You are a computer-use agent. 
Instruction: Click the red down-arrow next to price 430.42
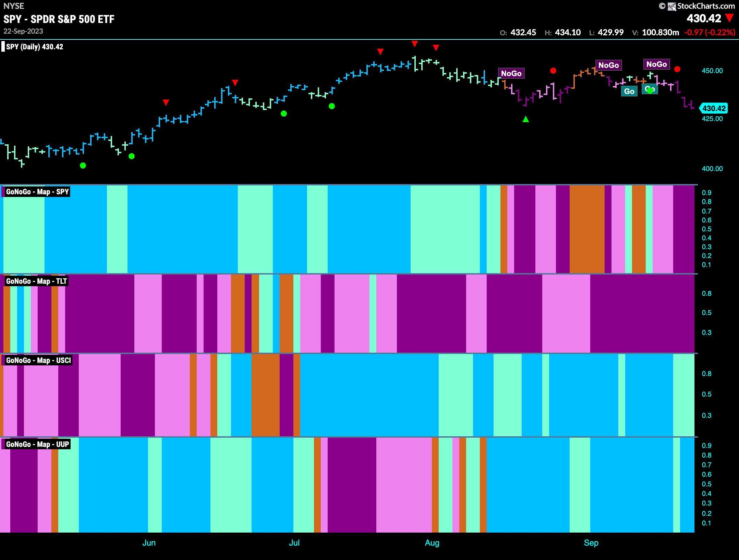[x=729, y=18]
